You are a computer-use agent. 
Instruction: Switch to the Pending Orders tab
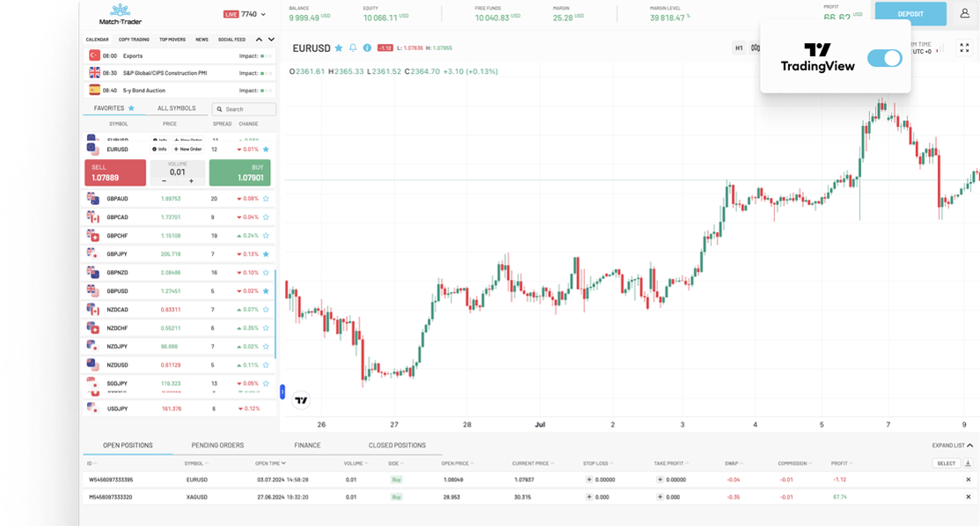pos(217,446)
